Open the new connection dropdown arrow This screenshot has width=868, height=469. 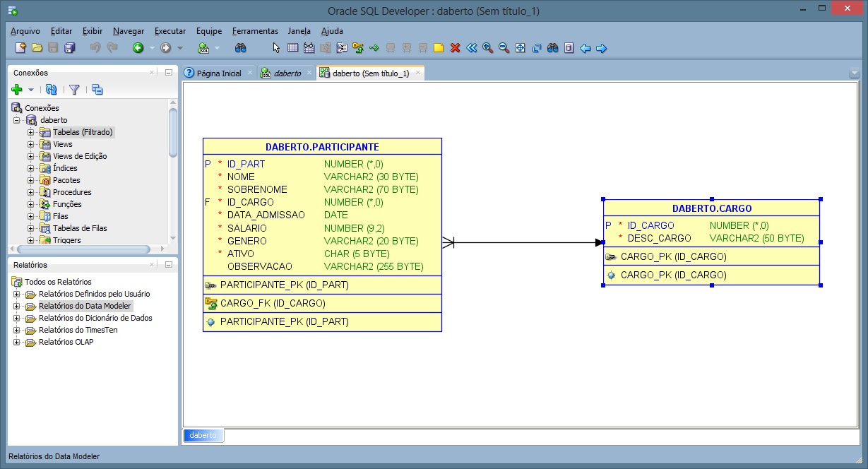point(31,90)
